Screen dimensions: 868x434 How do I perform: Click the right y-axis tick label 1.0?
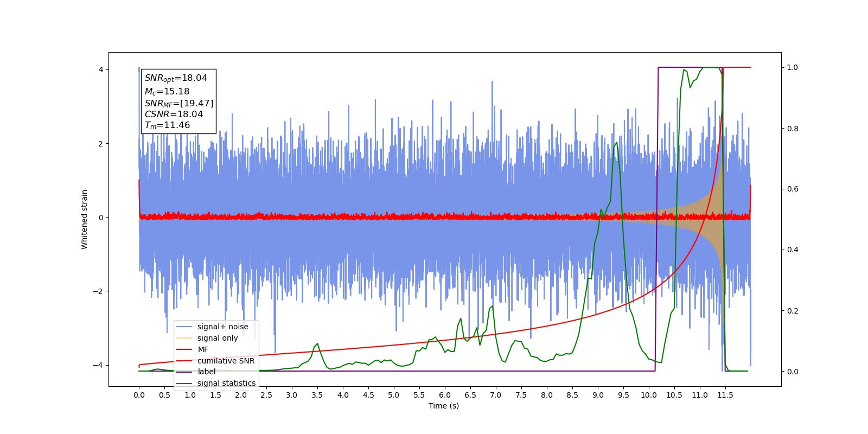793,68
